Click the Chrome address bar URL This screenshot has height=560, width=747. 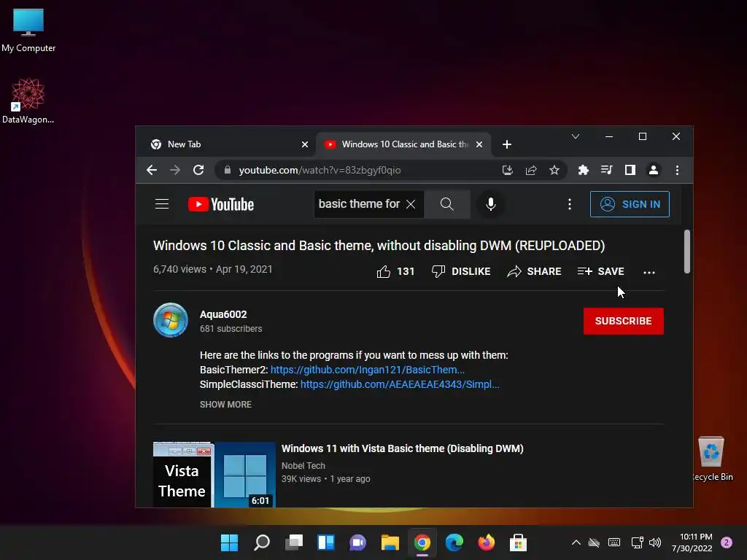coord(320,170)
